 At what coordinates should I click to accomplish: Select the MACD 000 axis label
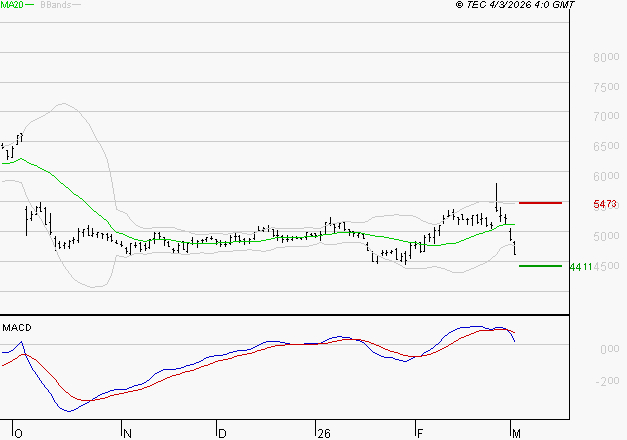coord(610,349)
